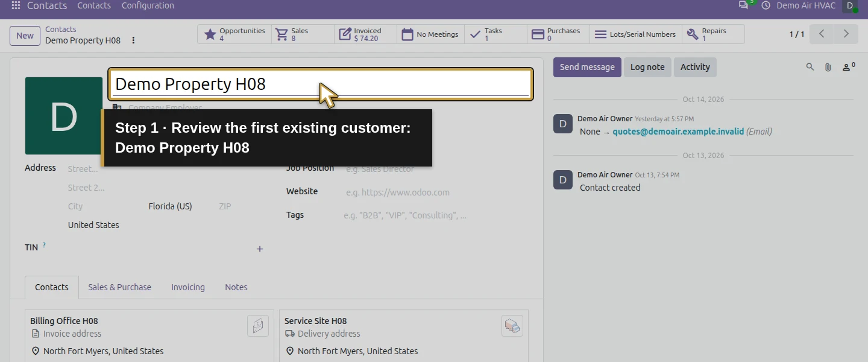Screen dimensions: 868x362
Task: Click Demo Air Owner avatar in Contact created
Action: point(563,180)
